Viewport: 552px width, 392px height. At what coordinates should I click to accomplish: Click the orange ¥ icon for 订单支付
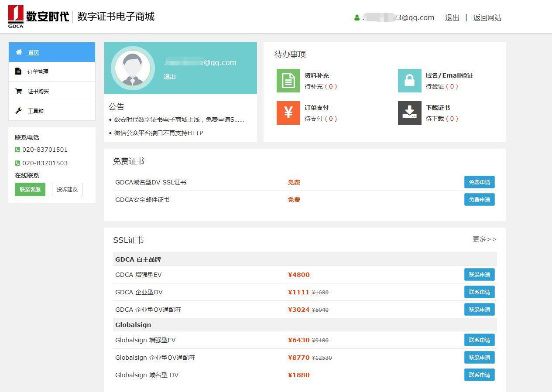click(x=288, y=113)
